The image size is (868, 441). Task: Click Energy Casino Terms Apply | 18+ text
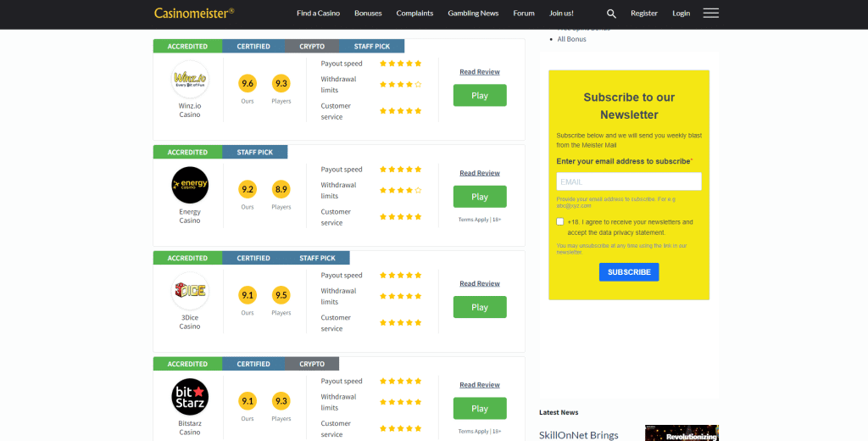pyautogui.click(x=480, y=220)
